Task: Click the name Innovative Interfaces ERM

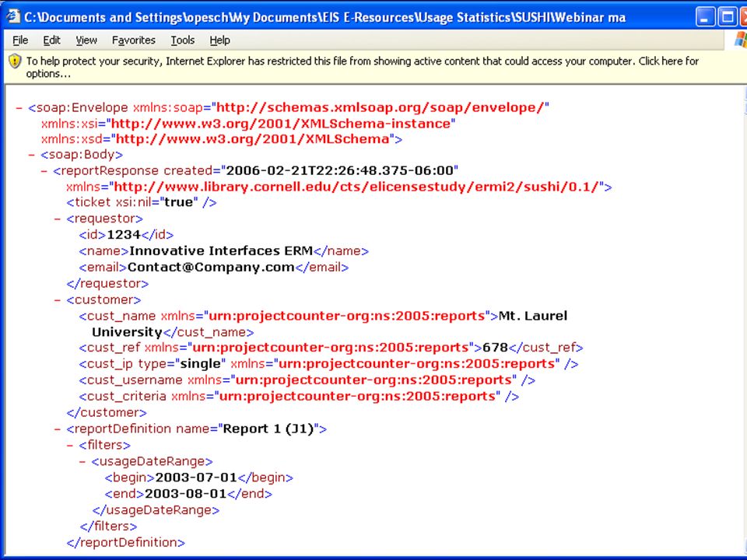Action: (221, 251)
